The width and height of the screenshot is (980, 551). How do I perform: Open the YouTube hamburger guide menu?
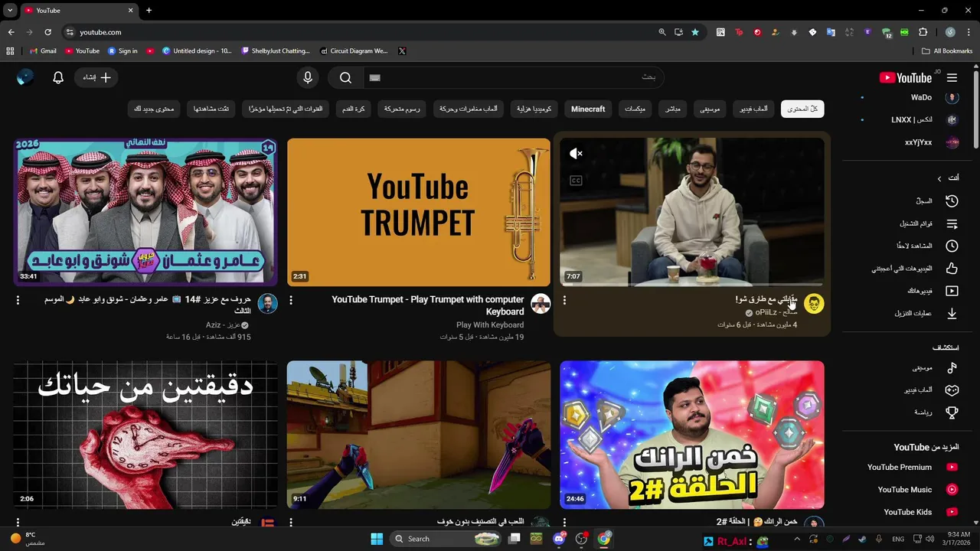click(x=952, y=77)
